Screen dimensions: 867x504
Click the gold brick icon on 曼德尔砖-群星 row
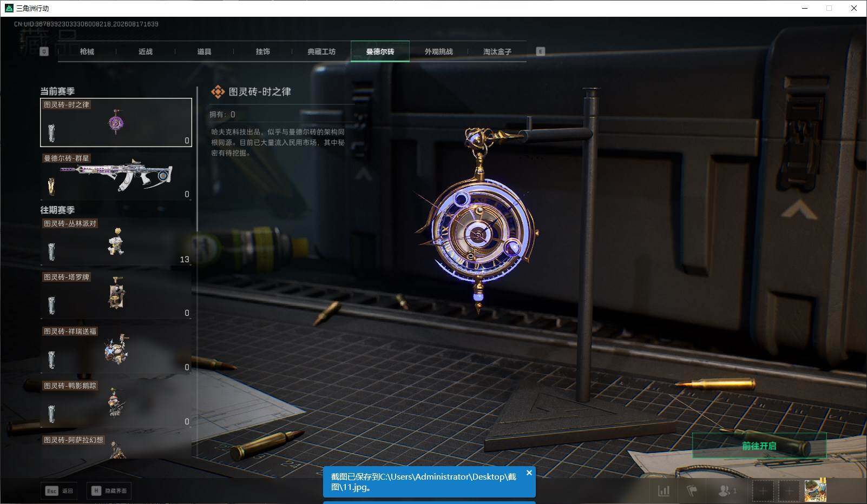point(51,187)
